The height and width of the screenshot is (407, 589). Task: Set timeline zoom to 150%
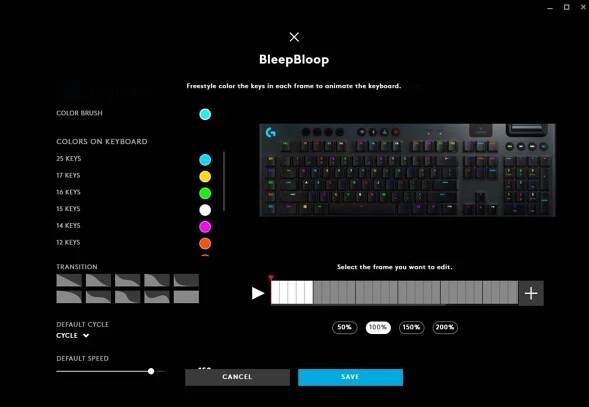[411, 327]
